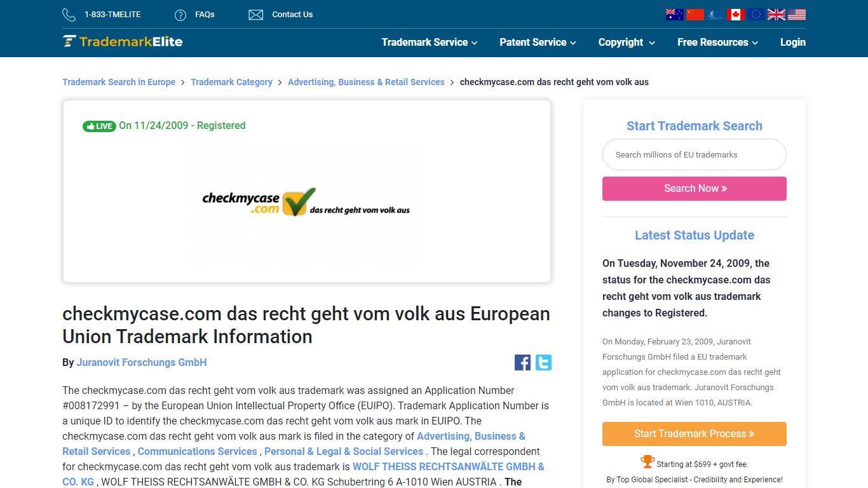Click the trophy icon near pricing

click(x=647, y=462)
